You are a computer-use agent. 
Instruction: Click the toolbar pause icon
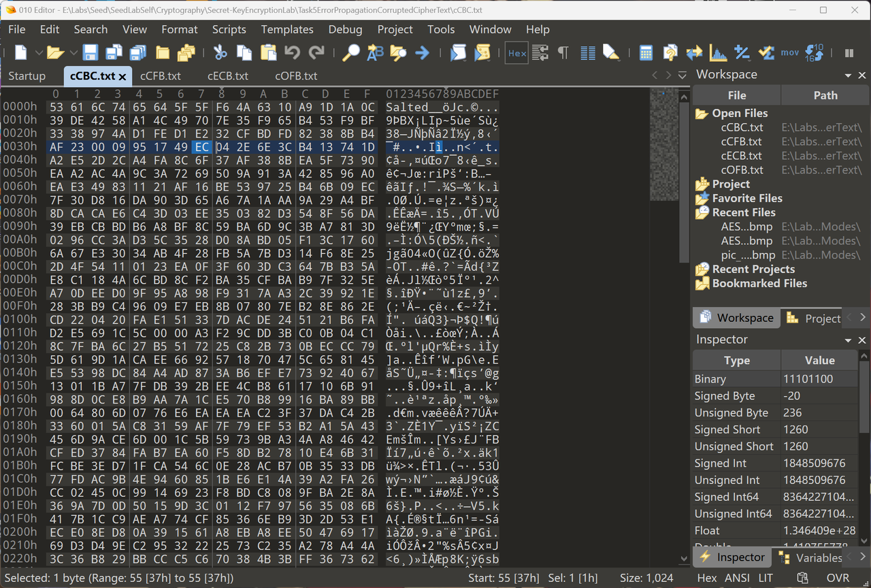[849, 53]
